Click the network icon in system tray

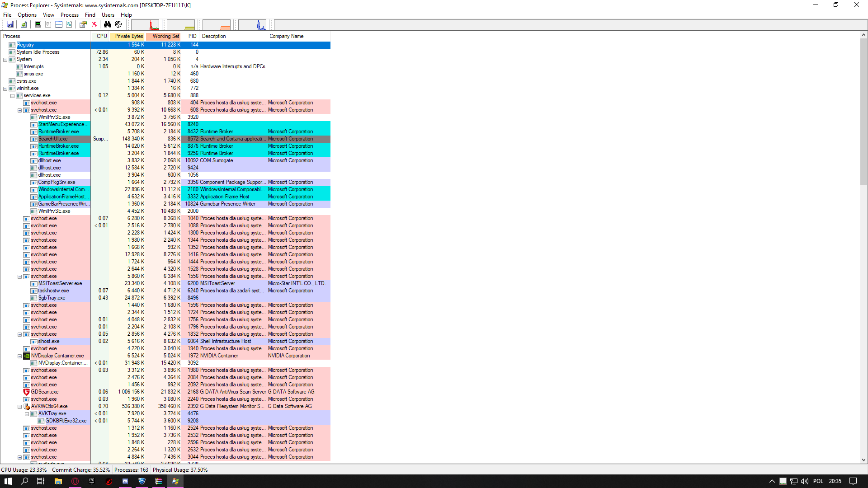tap(794, 481)
